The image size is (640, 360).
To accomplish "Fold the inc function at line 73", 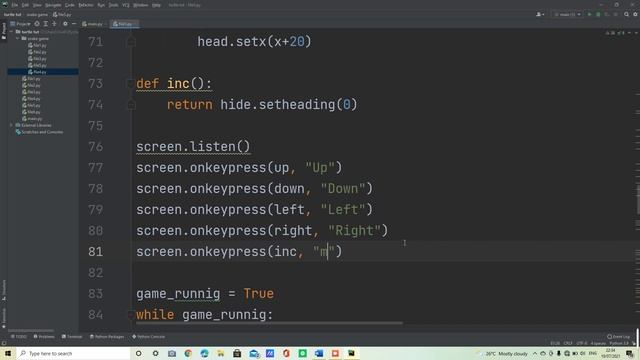I will point(131,83).
